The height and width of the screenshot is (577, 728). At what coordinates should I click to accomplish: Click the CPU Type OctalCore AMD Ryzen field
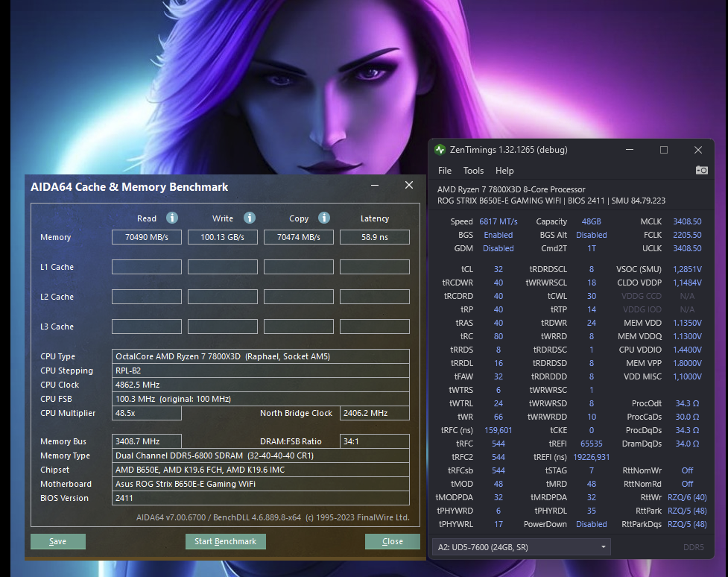(x=261, y=356)
